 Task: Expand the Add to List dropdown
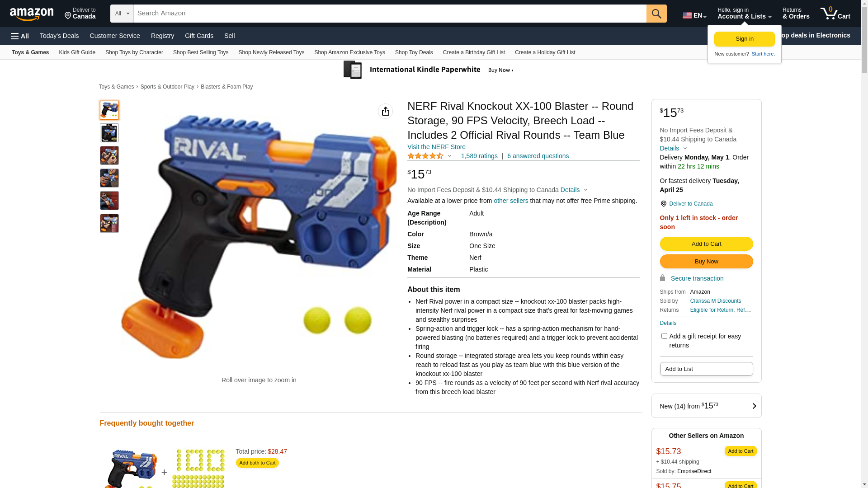click(x=706, y=369)
